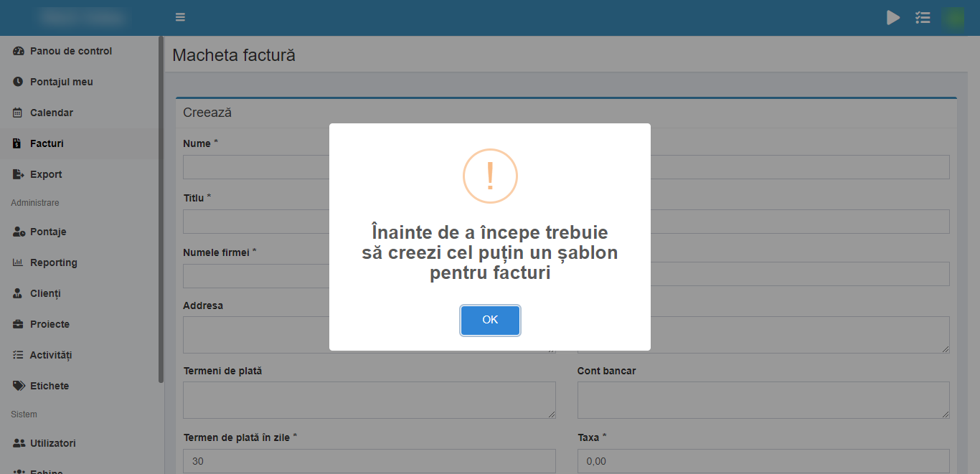Open the user avatar menu
This screenshot has height=474, width=980.
[x=953, y=18]
